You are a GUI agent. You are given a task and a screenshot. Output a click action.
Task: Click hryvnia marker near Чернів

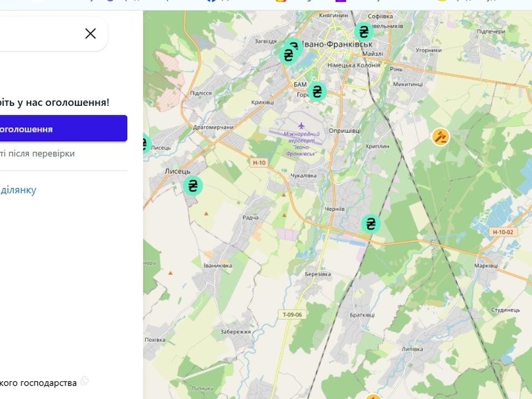[371, 224]
